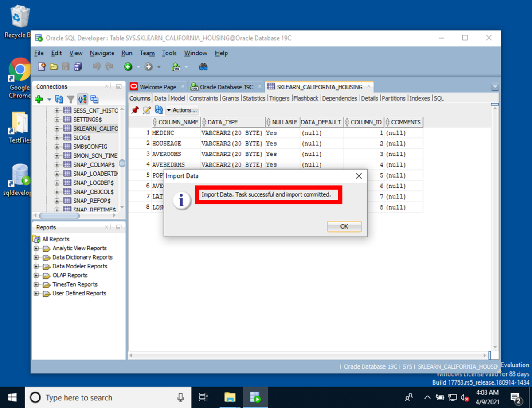Close the Import Data dialog
Image resolution: width=532 pixels, height=408 pixels.
pyautogui.click(x=359, y=176)
